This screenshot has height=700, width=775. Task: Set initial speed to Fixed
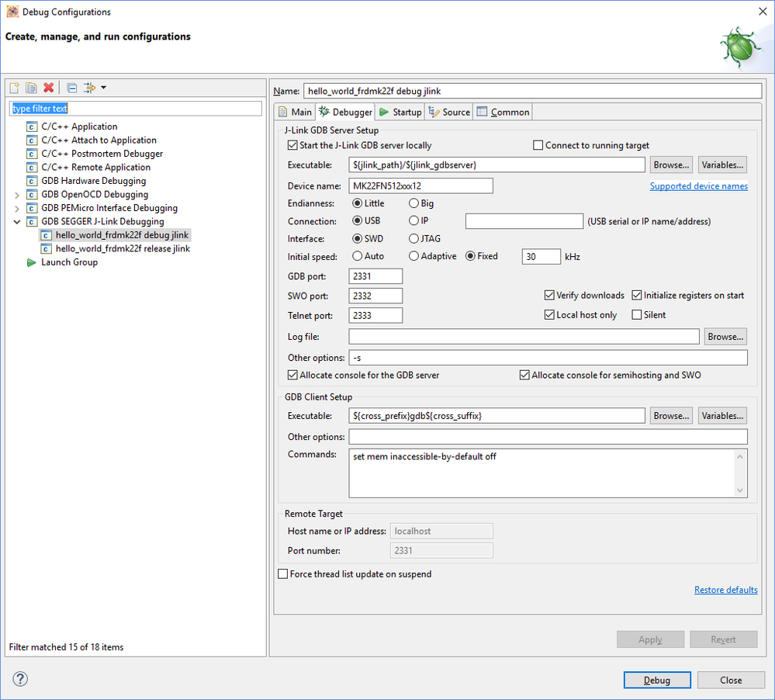tap(470, 256)
